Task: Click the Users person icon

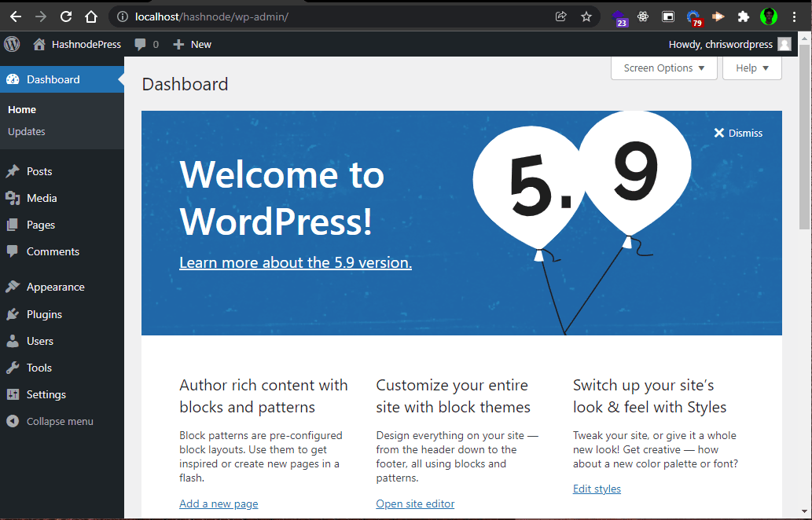Action: [13, 341]
